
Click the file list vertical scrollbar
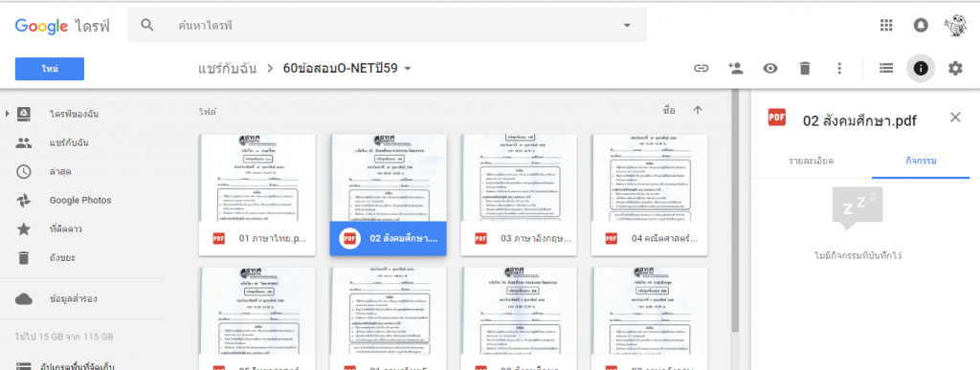point(734,212)
